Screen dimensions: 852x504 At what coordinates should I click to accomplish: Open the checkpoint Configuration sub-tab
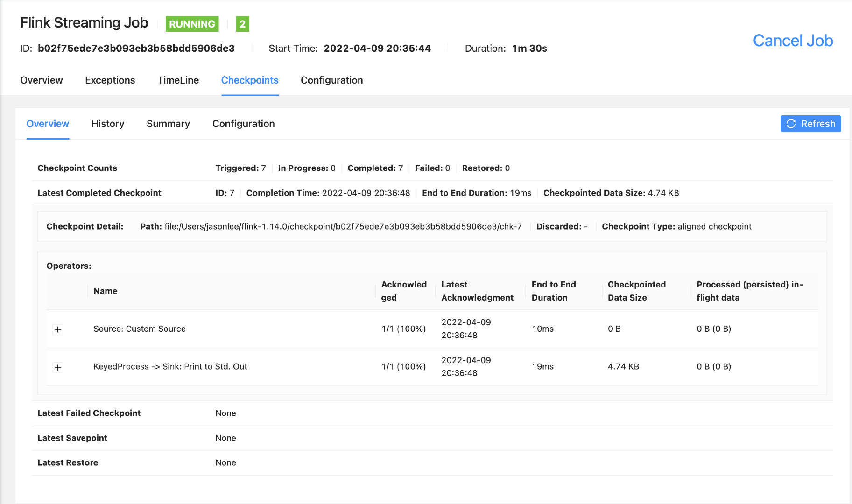(244, 124)
